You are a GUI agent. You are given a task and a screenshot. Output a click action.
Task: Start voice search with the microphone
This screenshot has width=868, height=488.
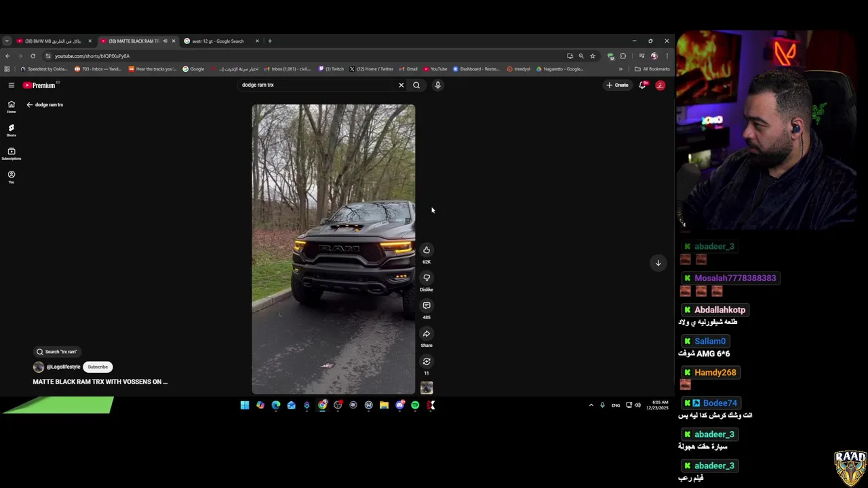[437, 85]
